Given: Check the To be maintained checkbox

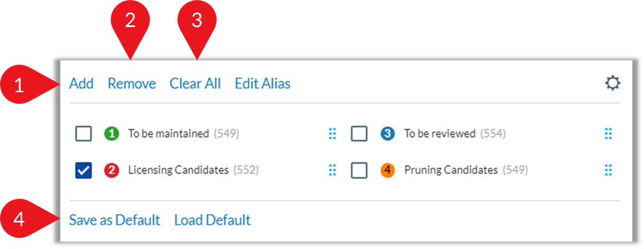Looking at the screenshot, I should 84,134.
